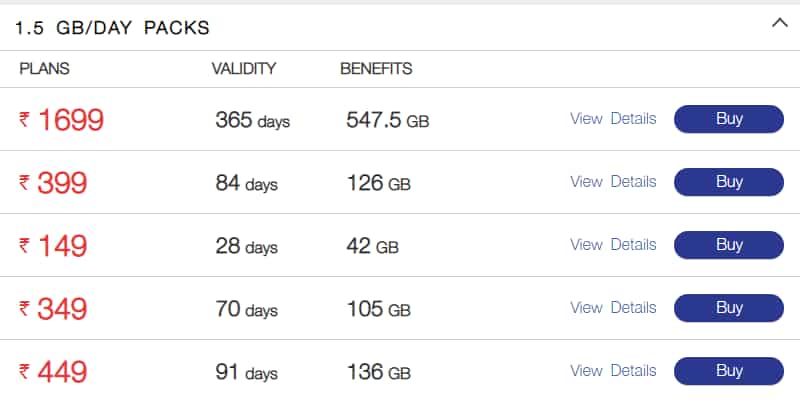Select the ₹399 plan price

53,183
